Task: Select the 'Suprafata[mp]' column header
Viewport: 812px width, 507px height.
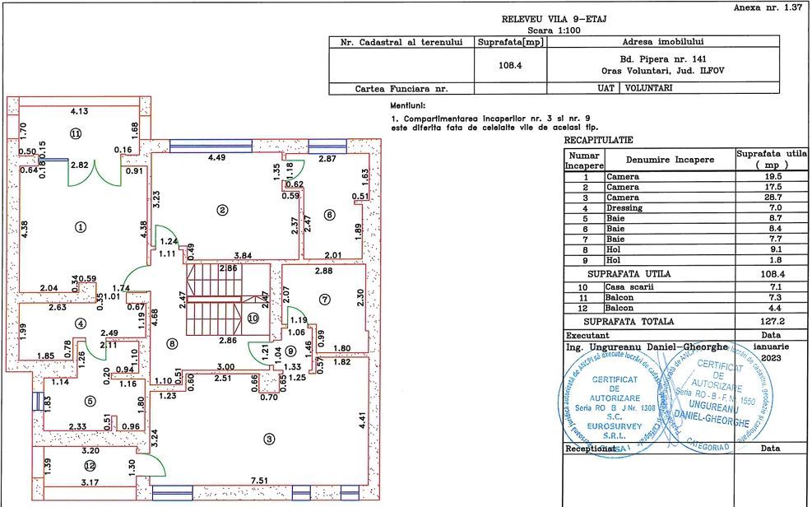Action: tap(510, 43)
